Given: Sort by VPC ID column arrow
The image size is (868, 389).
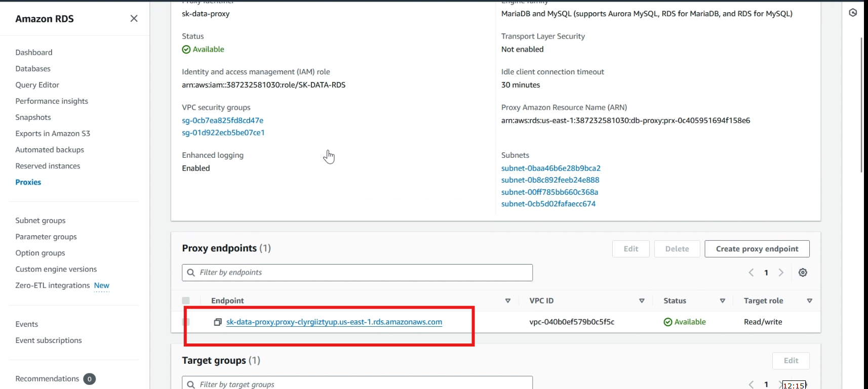Looking at the screenshot, I should (642, 301).
